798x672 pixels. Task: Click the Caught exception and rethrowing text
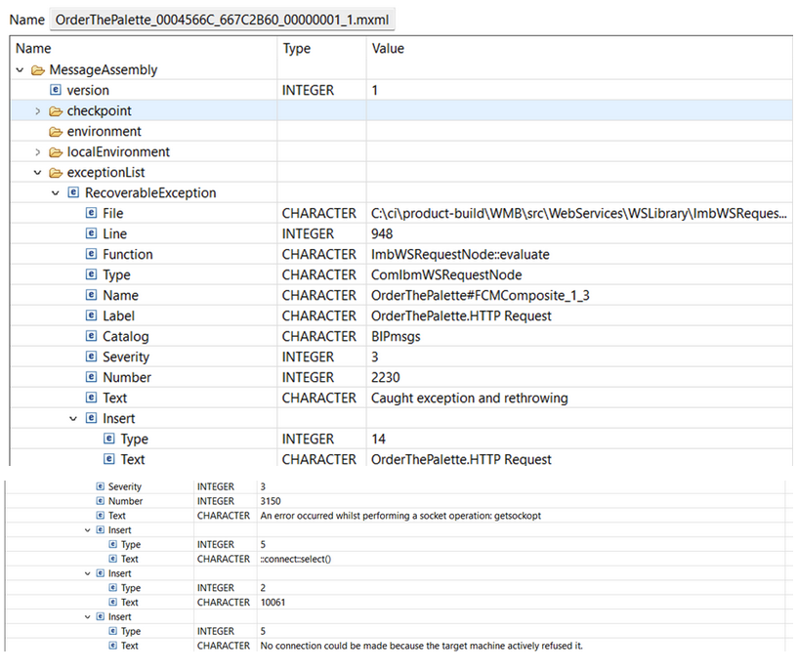pyautogui.click(x=469, y=399)
